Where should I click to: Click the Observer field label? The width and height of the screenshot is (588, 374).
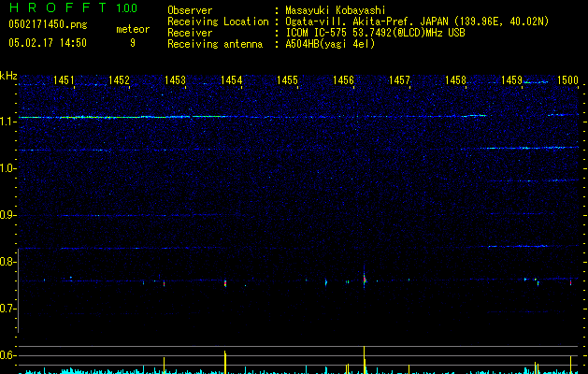coord(190,10)
